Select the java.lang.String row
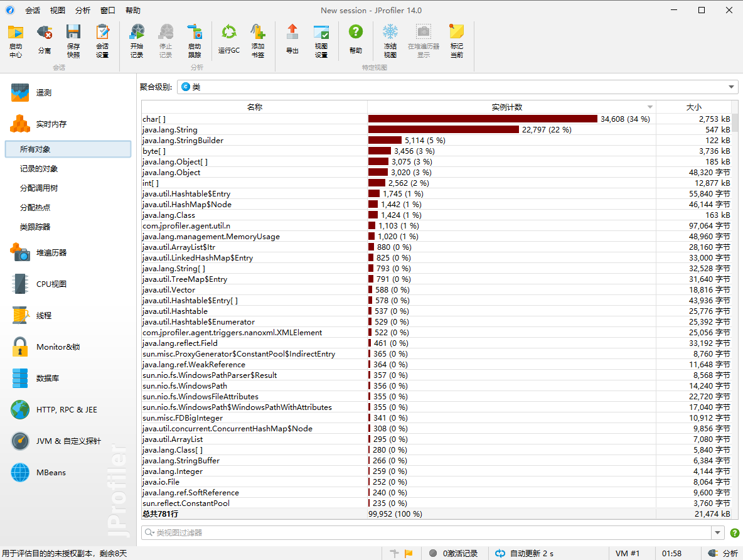This screenshot has width=743, height=560. [436, 129]
